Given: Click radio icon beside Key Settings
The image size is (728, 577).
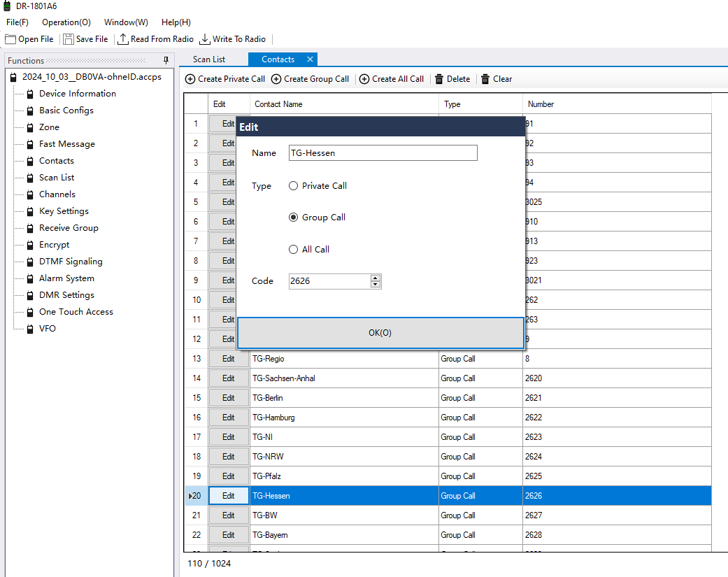Looking at the screenshot, I should tap(30, 212).
